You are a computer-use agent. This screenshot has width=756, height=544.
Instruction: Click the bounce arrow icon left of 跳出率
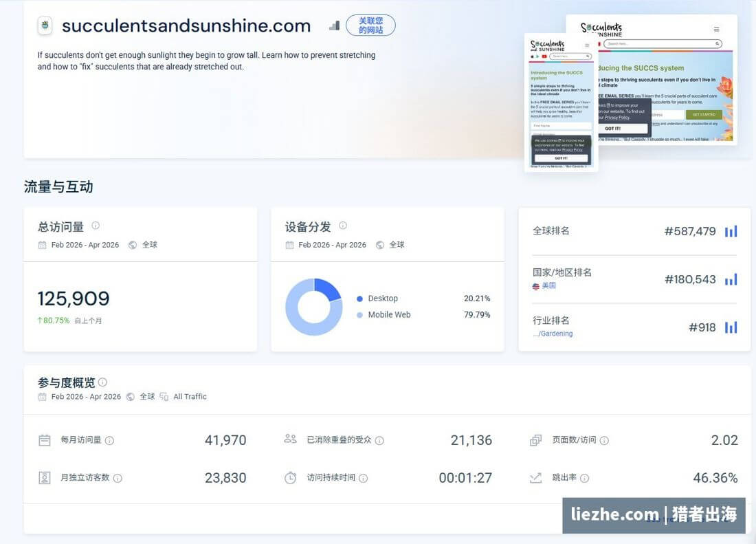(535, 478)
